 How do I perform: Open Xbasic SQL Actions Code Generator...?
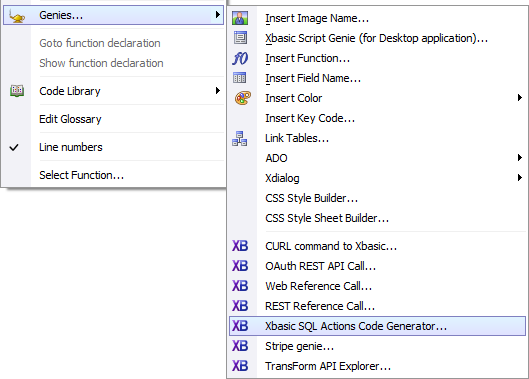point(377,326)
